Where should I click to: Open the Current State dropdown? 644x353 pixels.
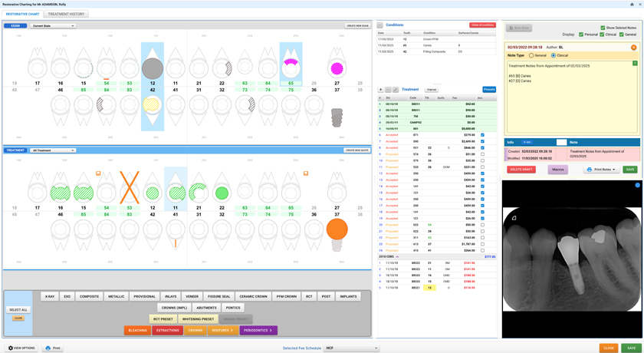coord(53,25)
